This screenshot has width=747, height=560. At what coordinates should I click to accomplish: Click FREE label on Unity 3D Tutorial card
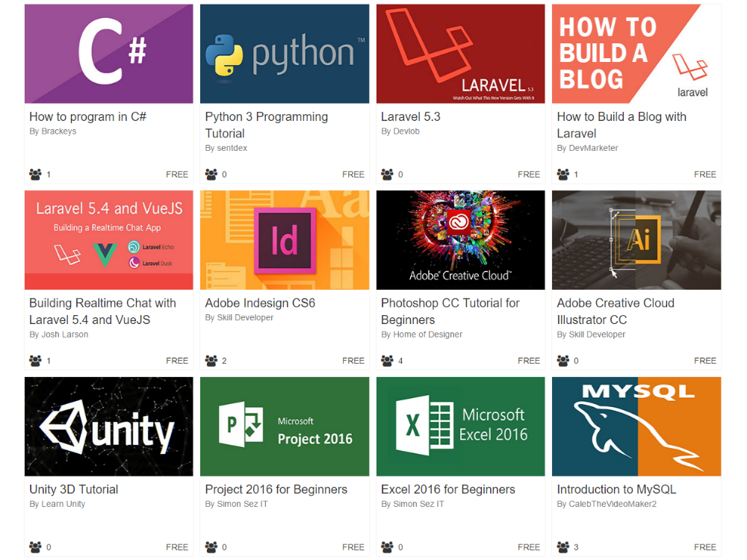point(177,547)
